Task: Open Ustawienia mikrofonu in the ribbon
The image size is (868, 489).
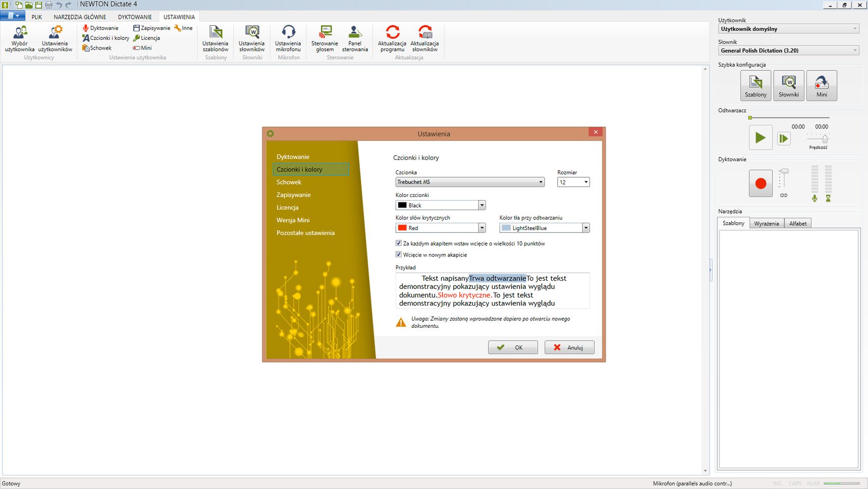Action: pyautogui.click(x=288, y=39)
